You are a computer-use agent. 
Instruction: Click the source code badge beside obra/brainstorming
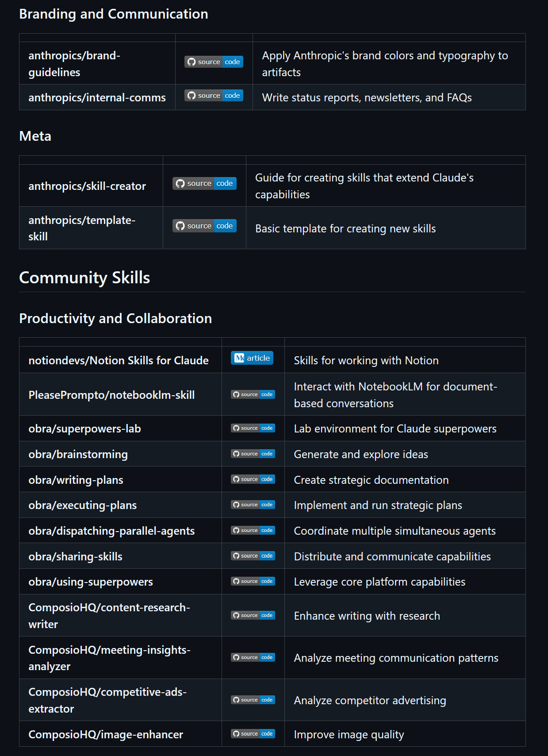(253, 454)
